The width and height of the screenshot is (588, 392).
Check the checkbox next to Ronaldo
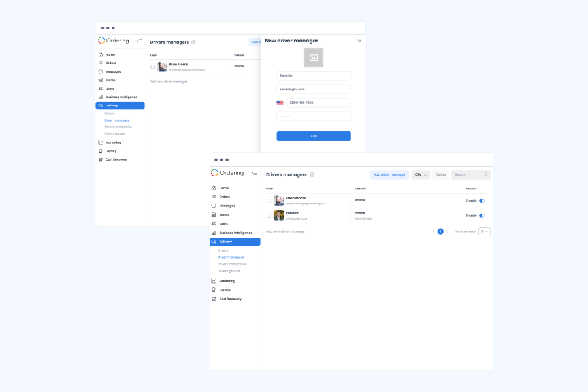tap(270, 215)
